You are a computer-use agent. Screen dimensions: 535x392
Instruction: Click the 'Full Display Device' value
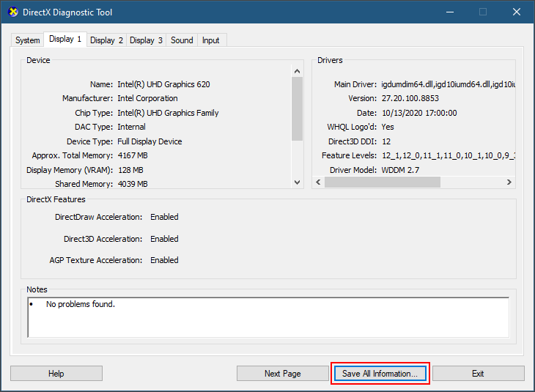tap(150, 141)
